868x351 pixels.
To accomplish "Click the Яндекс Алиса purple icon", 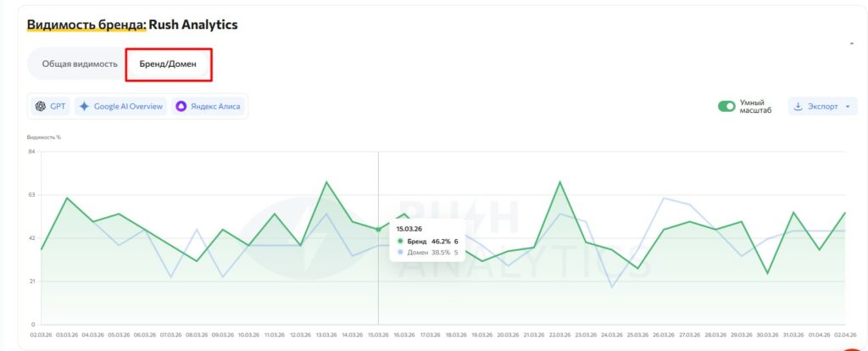I will point(181,107).
